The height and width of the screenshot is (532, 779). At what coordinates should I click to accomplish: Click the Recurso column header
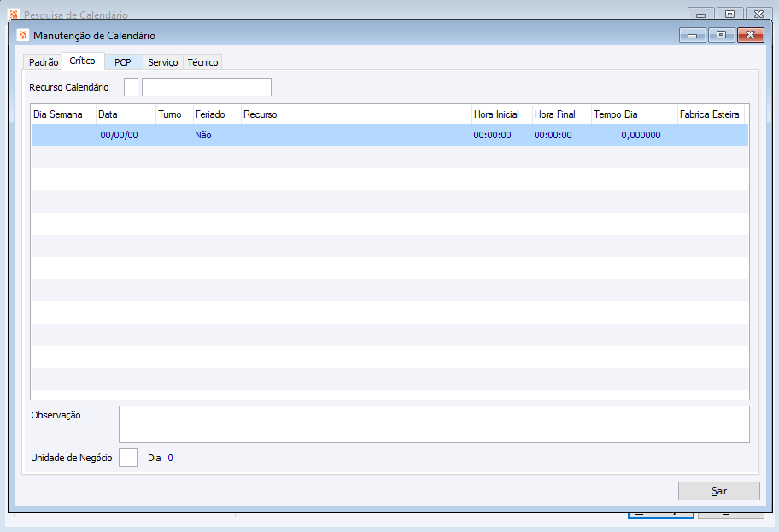coord(356,114)
